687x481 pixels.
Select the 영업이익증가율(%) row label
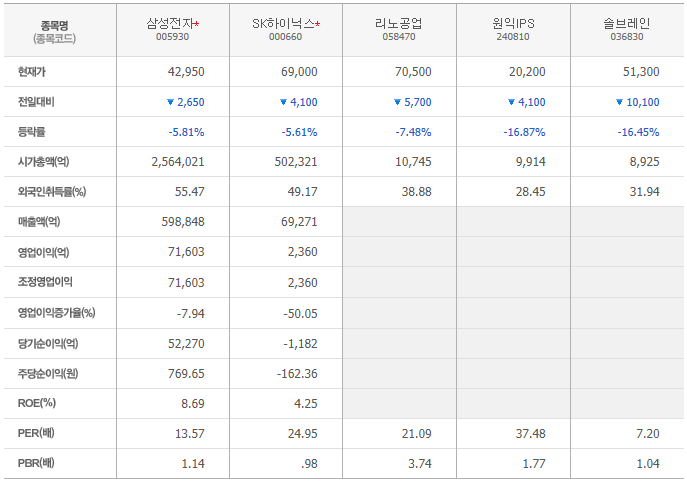[57, 313]
